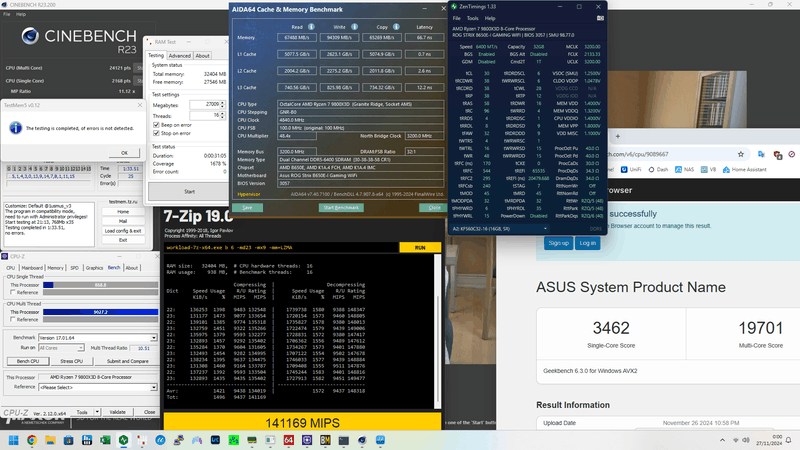This screenshot has width=800, height=450.
Task: Open CPU-Z Benchmark version dropdown
Action: tap(154, 338)
